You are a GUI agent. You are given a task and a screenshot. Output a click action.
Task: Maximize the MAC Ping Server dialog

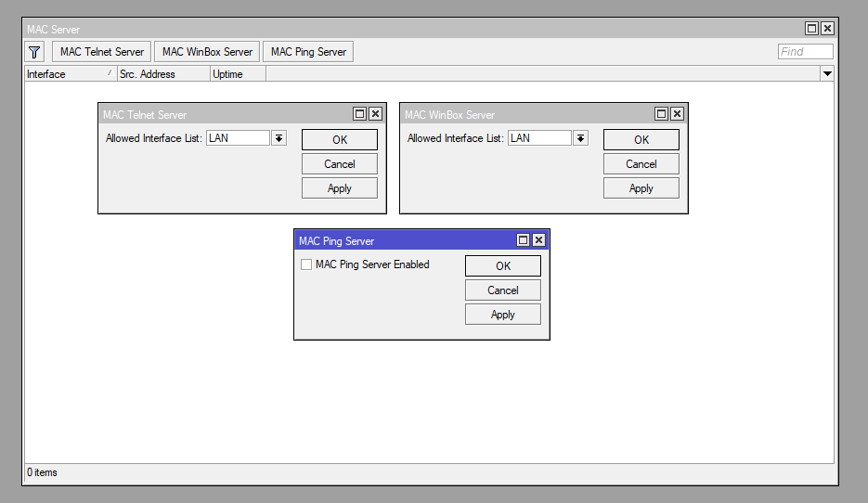[524, 239]
